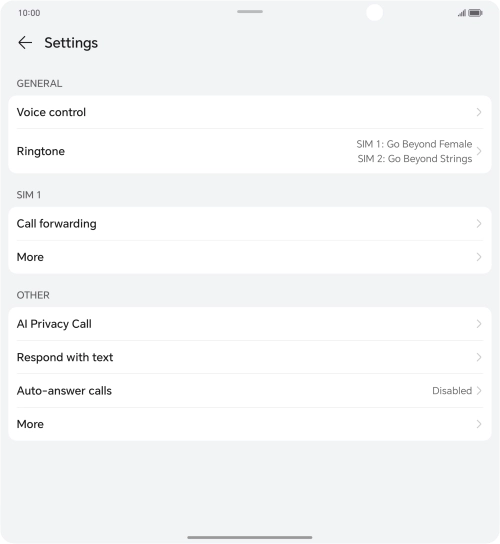Tap chevron on OTHER section More
500x544 pixels.
[479, 424]
